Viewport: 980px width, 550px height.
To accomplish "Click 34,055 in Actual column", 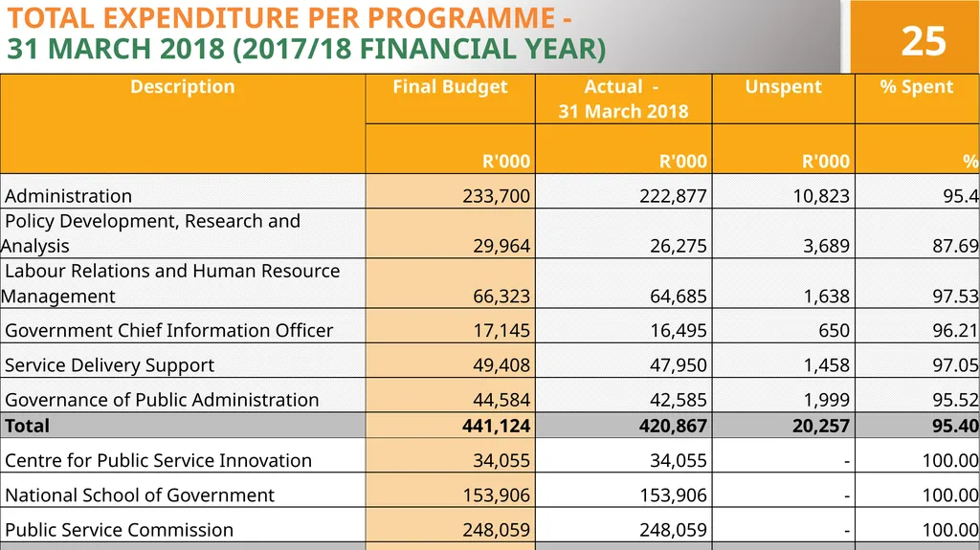I will click(x=679, y=461).
